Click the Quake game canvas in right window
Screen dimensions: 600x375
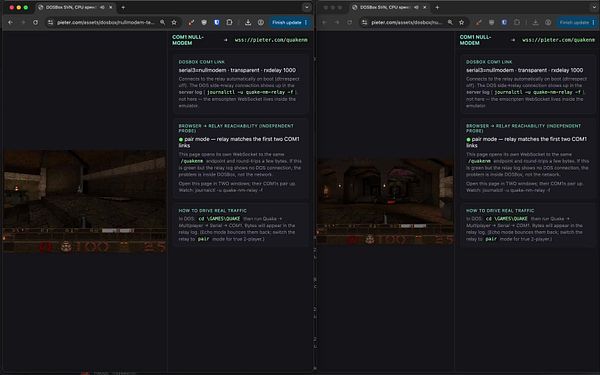coord(385,202)
